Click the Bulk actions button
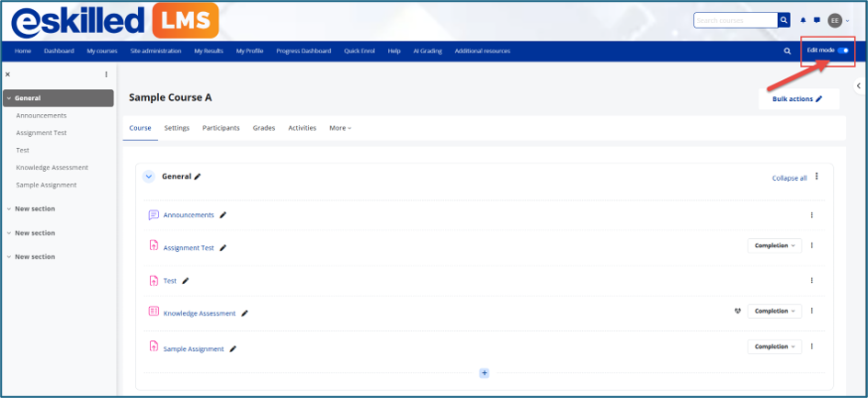Image resolution: width=868 pixels, height=398 pixels. (798, 99)
